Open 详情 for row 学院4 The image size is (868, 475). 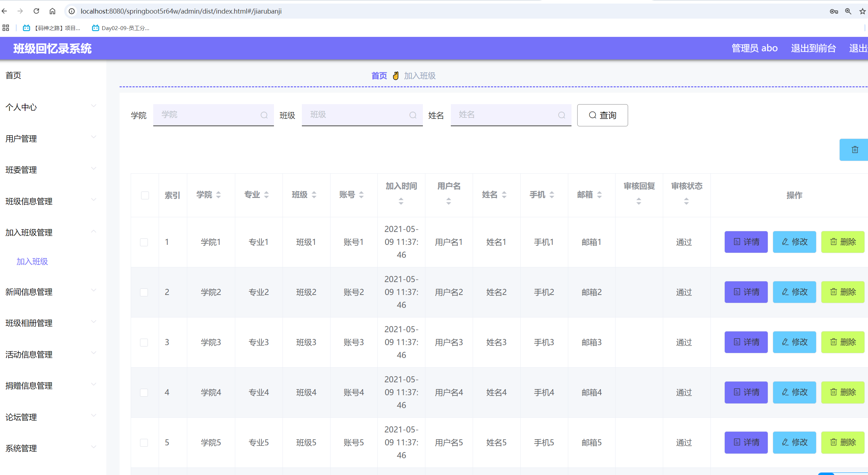click(x=746, y=392)
